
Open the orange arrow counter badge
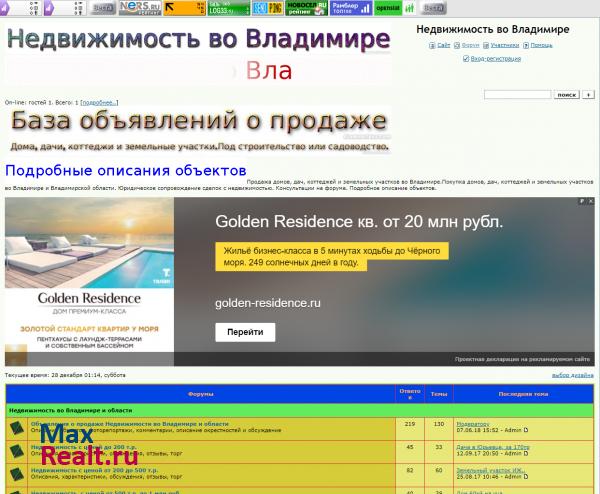click(x=184, y=8)
